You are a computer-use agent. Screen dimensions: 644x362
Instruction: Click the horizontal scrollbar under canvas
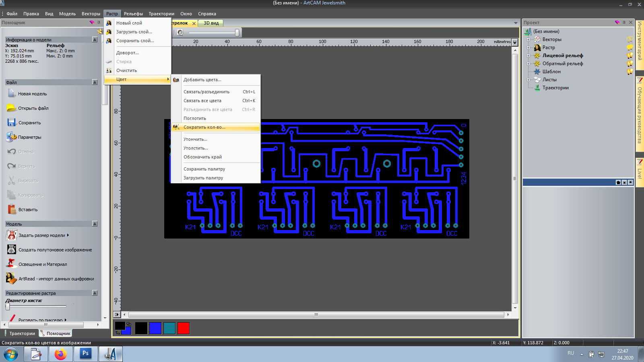tap(316, 315)
